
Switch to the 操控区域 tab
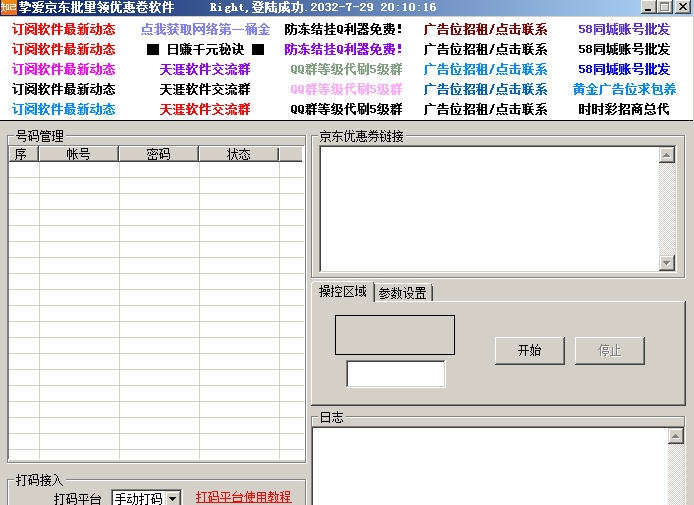pos(343,291)
